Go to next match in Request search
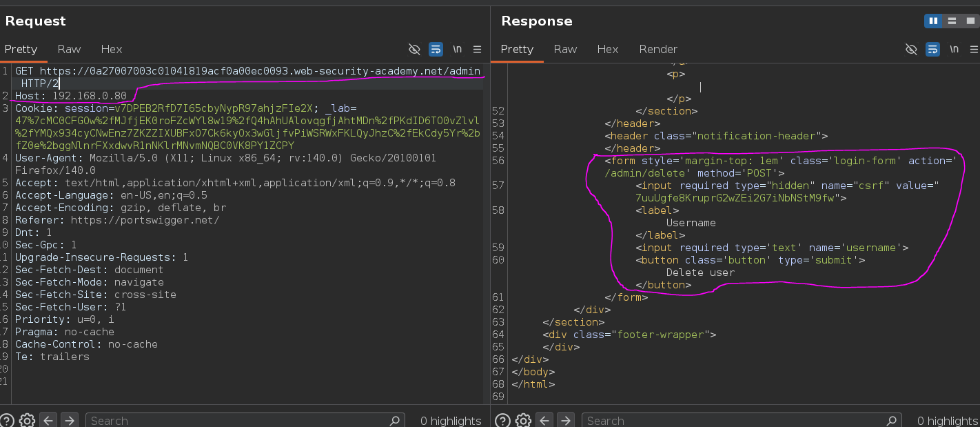The image size is (980, 427). pyautogui.click(x=69, y=420)
